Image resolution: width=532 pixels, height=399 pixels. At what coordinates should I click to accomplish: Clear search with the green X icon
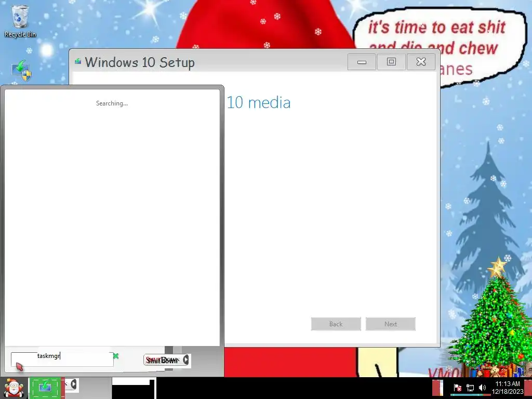pos(116,356)
